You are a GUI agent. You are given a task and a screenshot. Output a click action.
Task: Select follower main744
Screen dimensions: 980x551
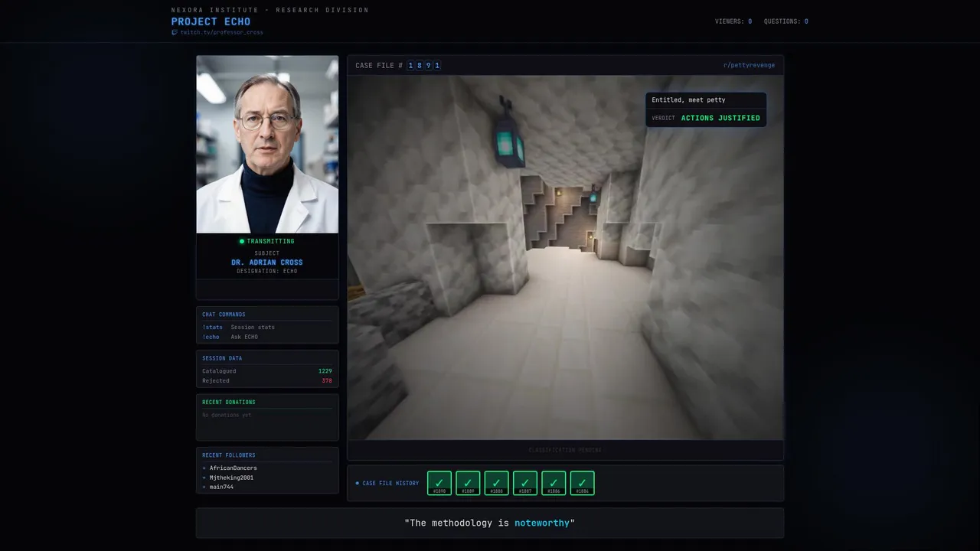[x=221, y=487]
